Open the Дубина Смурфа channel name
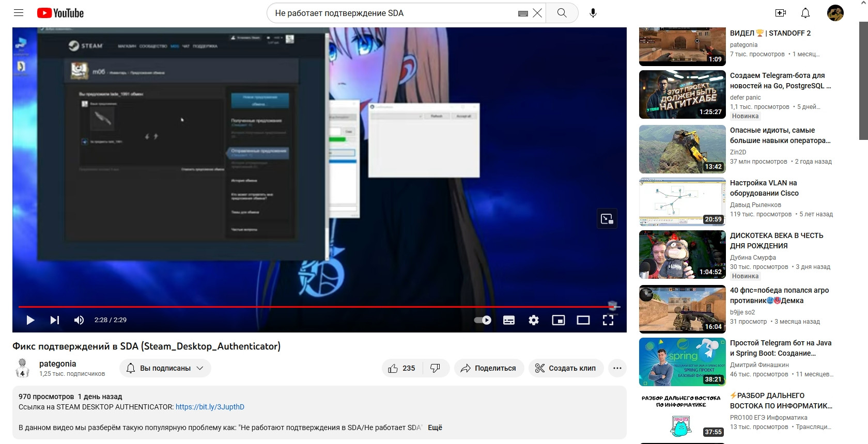 point(753,258)
